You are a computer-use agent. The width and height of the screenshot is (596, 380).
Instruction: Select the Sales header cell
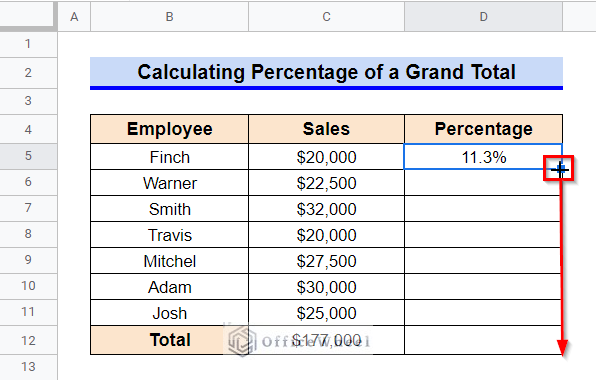point(327,129)
